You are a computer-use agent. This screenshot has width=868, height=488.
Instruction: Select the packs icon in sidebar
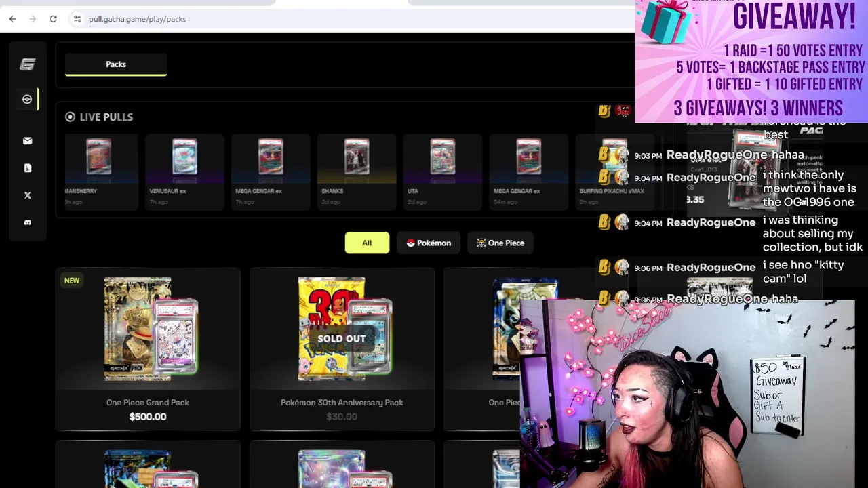27,99
